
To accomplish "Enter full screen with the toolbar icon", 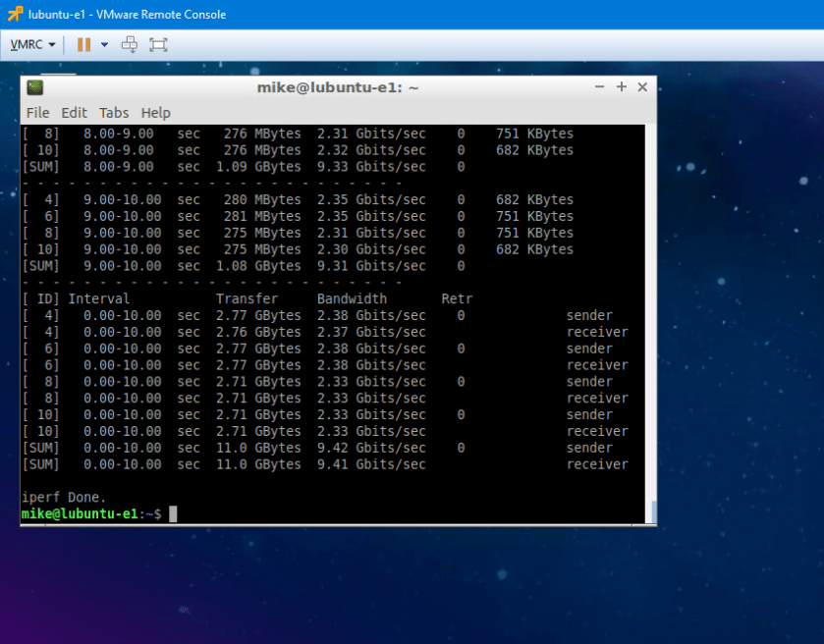I will coord(156,44).
